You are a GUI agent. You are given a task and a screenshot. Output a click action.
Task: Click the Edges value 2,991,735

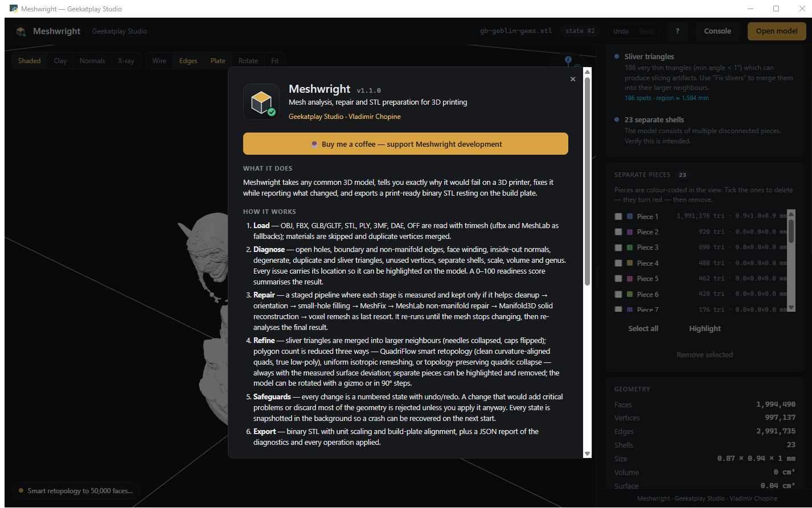tap(776, 432)
